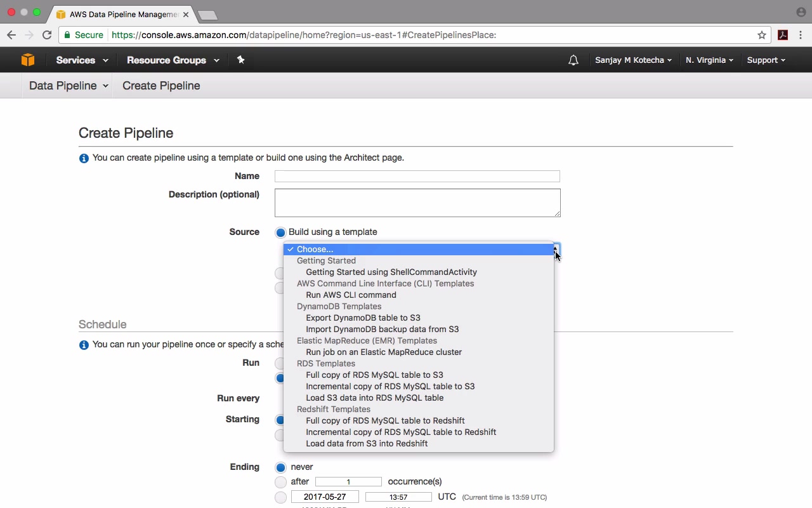Click the AWS Command Line Interface (CLI) Templates header
Image resolution: width=812 pixels, height=508 pixels.
(x=385, y=284)
